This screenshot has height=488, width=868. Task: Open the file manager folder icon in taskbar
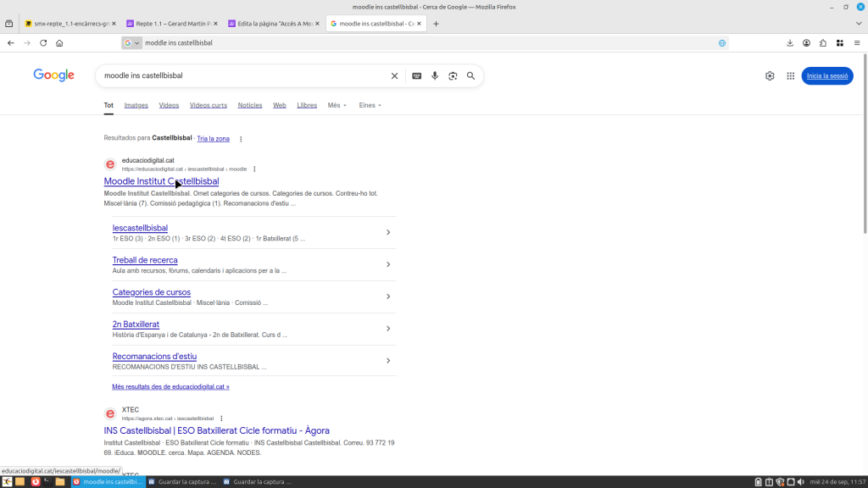coord(60,482)
